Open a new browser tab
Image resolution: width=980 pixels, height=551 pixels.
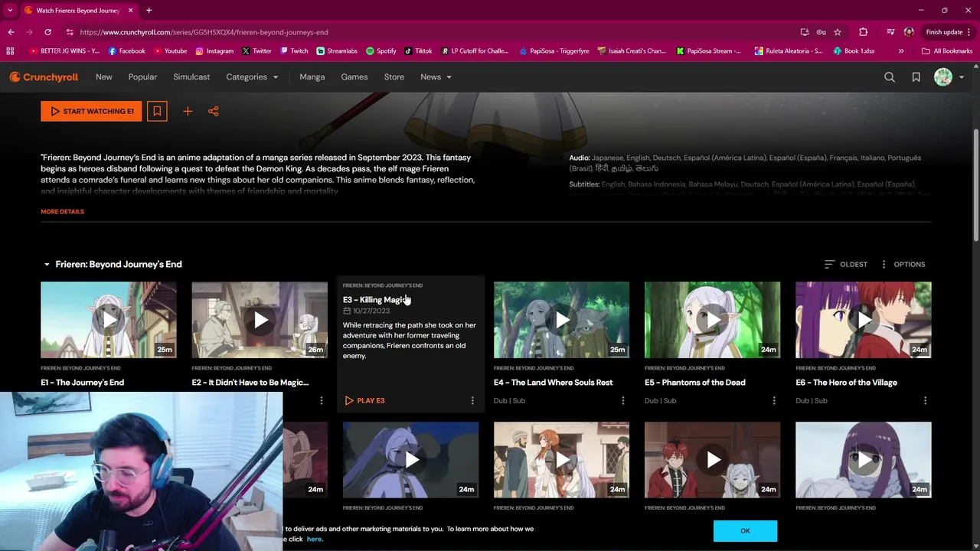click(x=149, y=11)
